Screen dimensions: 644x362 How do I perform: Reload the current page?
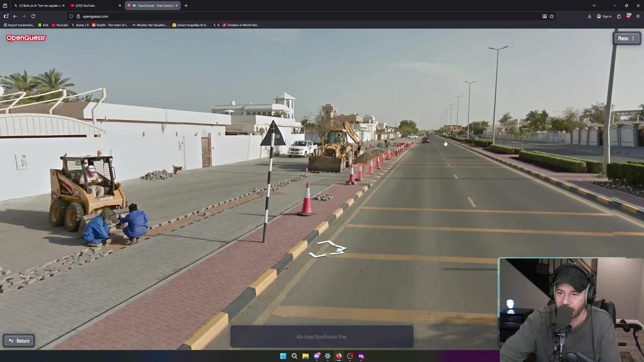[33, 16]
